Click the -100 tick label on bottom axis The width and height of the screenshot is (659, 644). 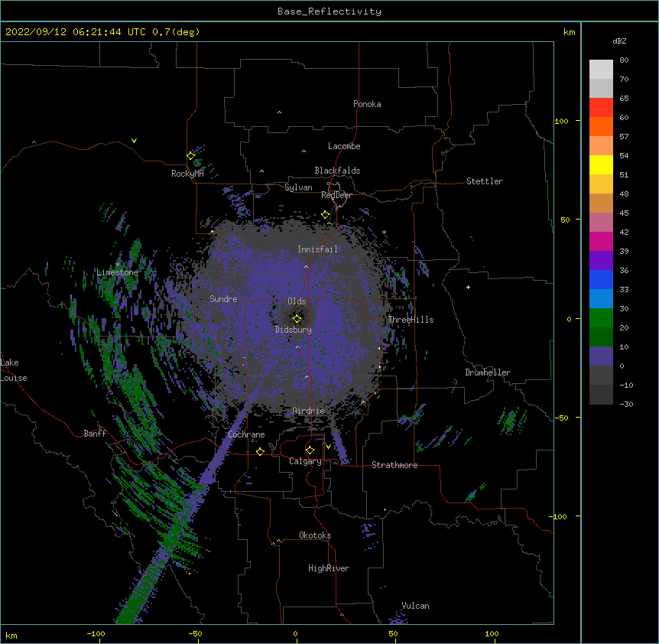(x=96, y=633)
